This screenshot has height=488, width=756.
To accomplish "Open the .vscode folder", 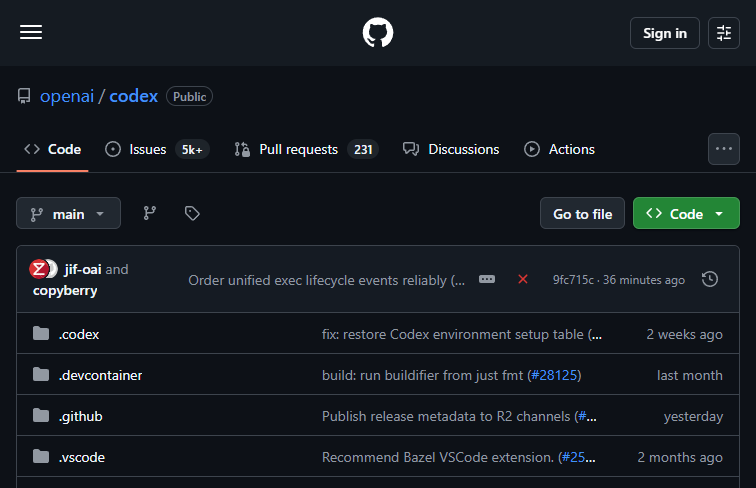I will 81,457.
